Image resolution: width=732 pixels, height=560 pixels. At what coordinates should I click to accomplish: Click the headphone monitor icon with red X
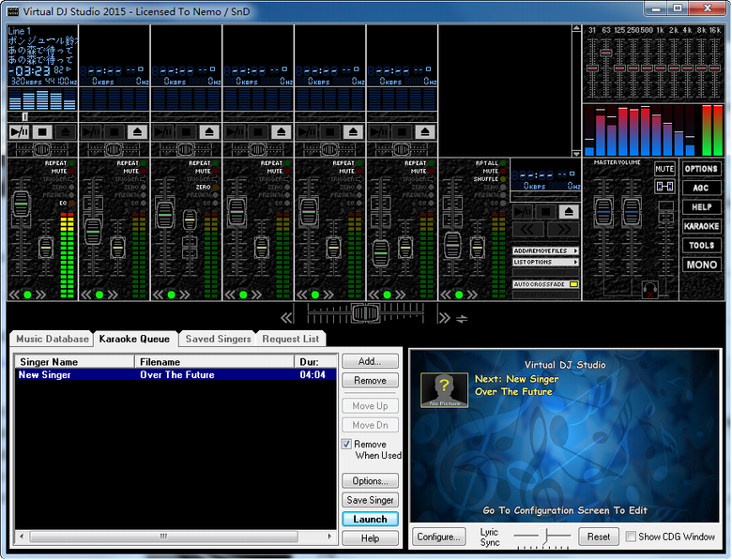click(649, 289)
